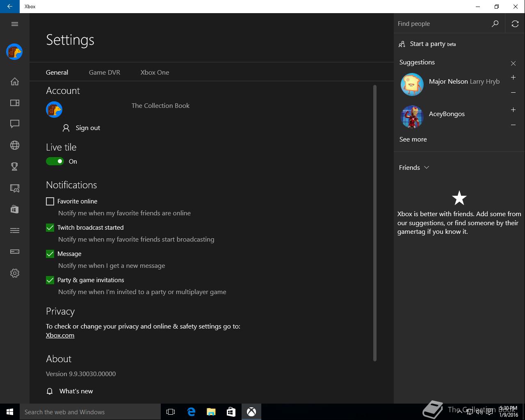The image size is (525, 420).
Task: Open the Connect console icon in the sidebar
Action: click(15, 252)
